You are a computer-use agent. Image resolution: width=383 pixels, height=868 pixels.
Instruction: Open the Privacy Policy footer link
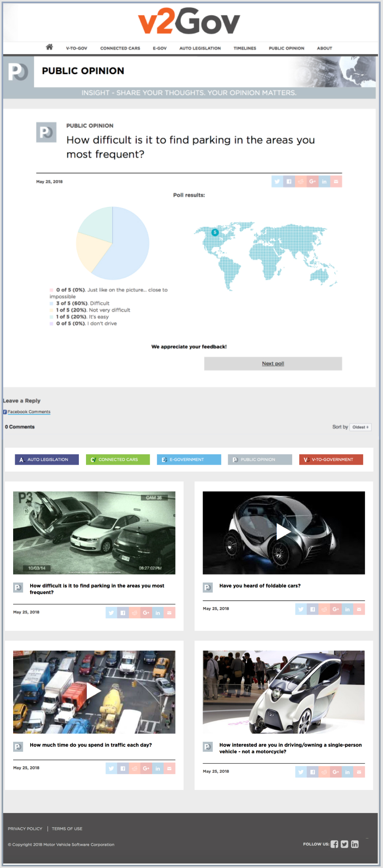tap(25, 829)
